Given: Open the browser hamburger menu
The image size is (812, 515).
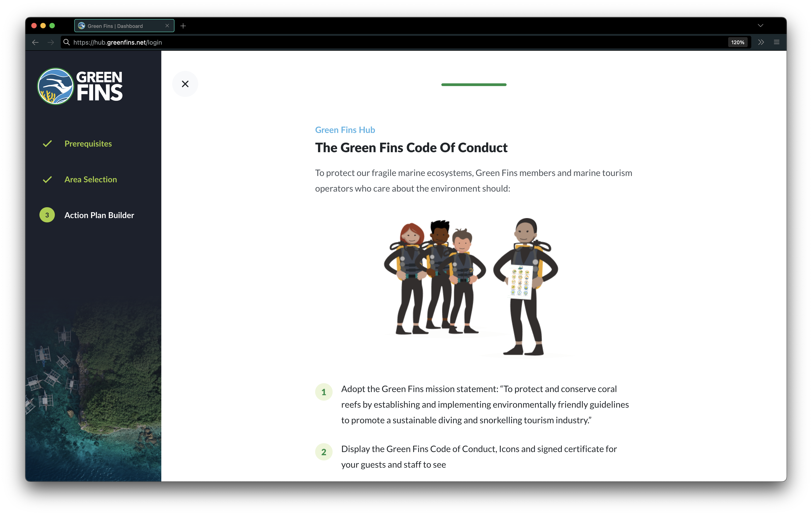Looking at the screenshot, I should point(777,42).
